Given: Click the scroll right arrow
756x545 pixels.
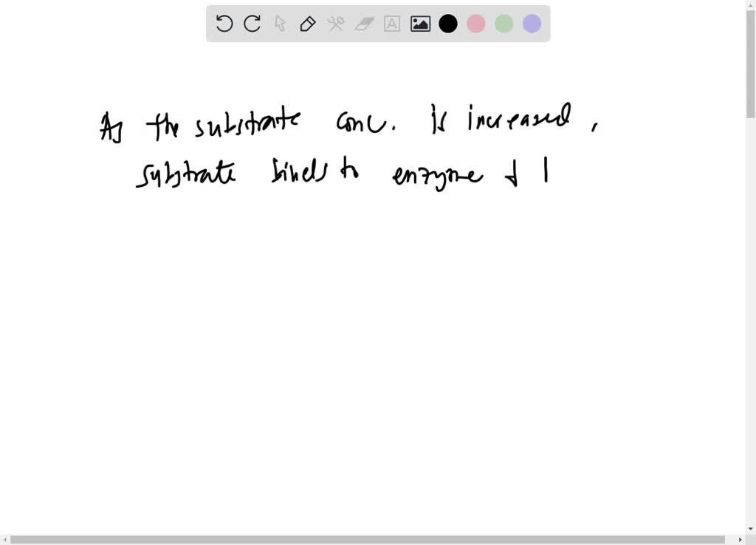Looking at the screenshot, I should pyautogui.click(x=740, y=540).
